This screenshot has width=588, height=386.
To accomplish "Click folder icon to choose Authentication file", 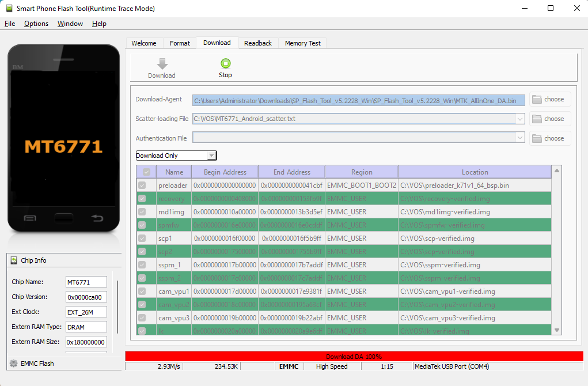I will pyautogui.click(x=537, y=138).
